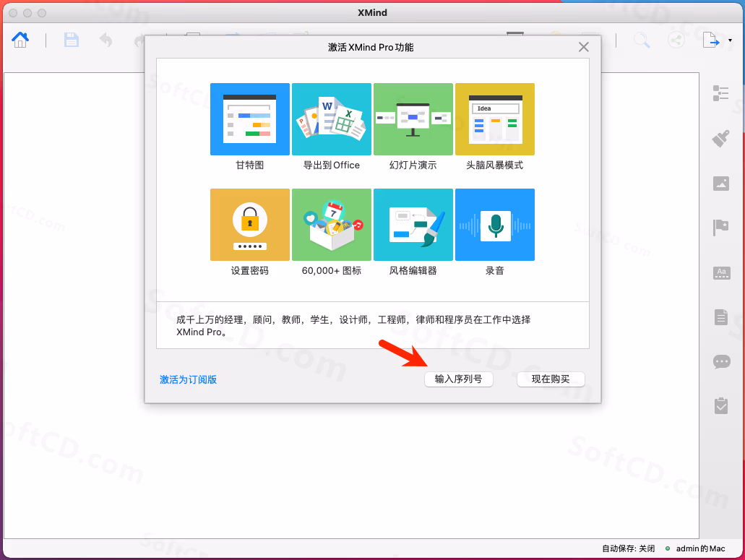The height and width of the screenshot is (560, 745).
Task: Go to the Home icon in toolbar
Action: tap(20, 40)
